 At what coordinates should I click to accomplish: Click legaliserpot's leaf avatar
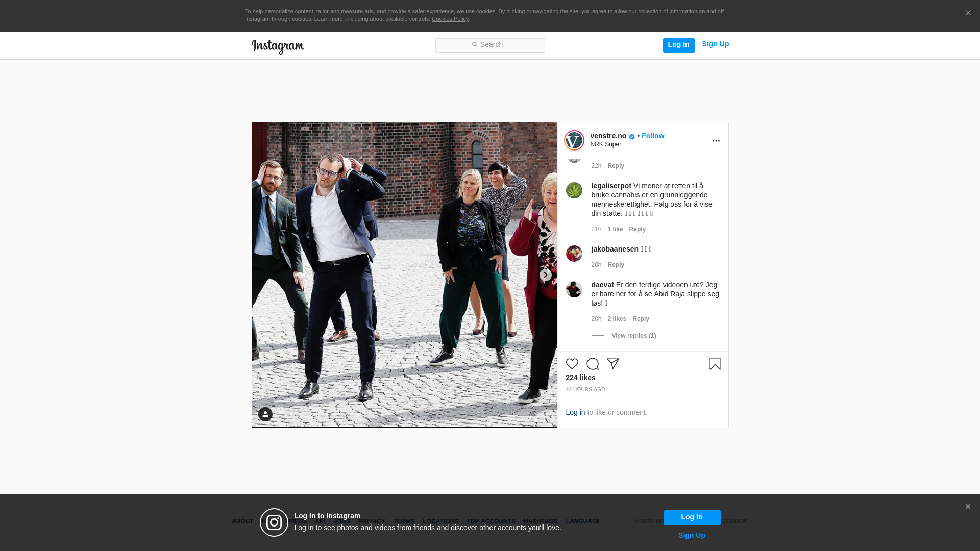coord(574,190)
